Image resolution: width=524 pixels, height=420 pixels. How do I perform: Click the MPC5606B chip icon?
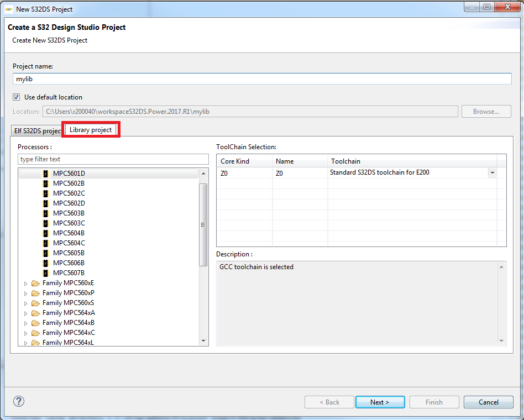[46, 263]
